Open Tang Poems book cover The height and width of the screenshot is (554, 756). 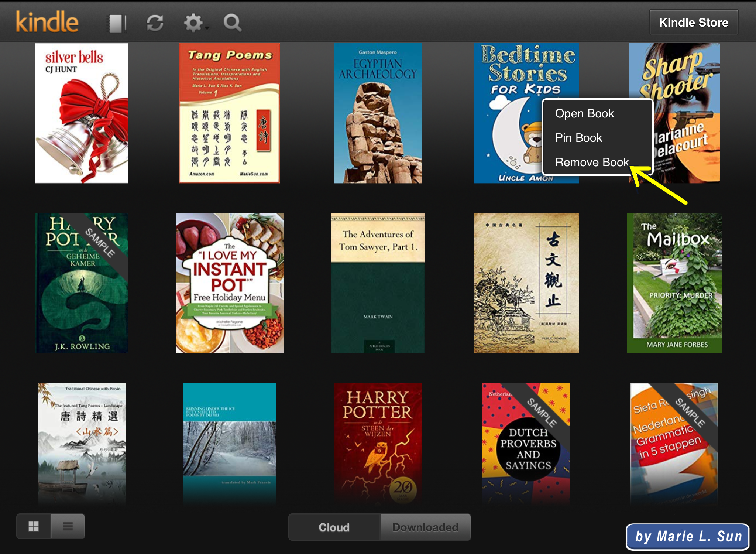(x=230, y=113)
